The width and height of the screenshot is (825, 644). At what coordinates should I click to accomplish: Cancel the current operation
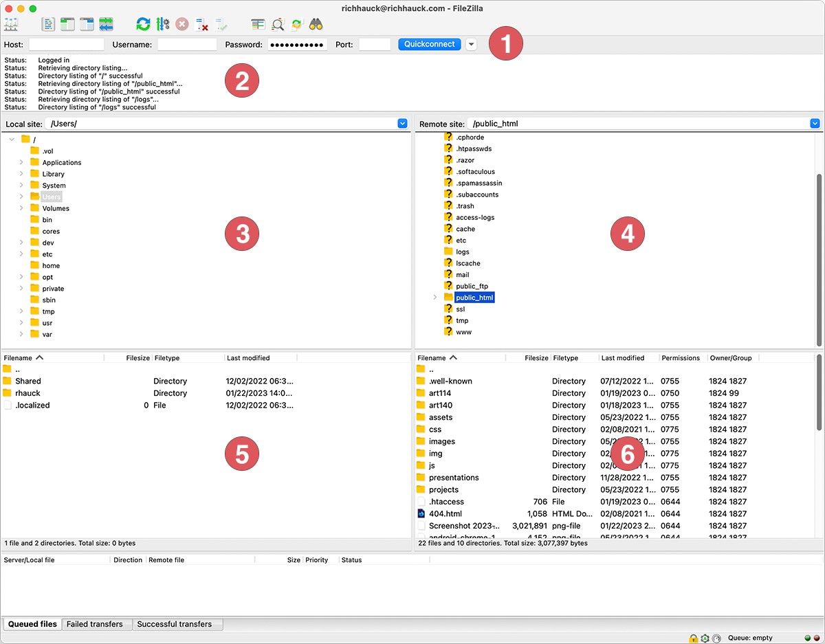[x=181, y=24]
